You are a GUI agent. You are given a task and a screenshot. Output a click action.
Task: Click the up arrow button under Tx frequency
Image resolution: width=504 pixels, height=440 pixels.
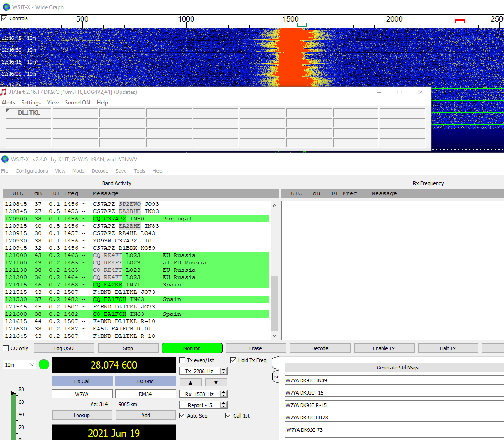point(190,382)
